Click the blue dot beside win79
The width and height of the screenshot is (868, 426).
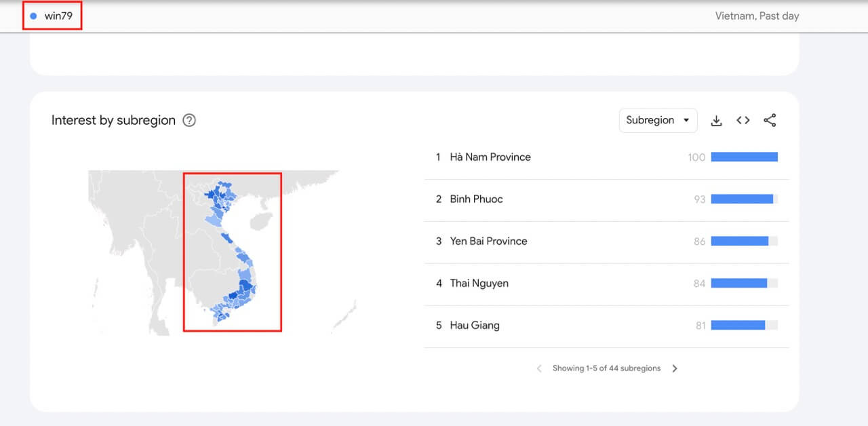(x=33, y=16)
